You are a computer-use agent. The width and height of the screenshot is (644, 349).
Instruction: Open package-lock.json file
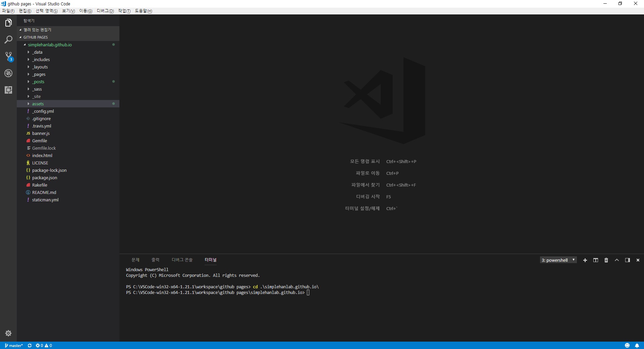click(x=68, y=170)
